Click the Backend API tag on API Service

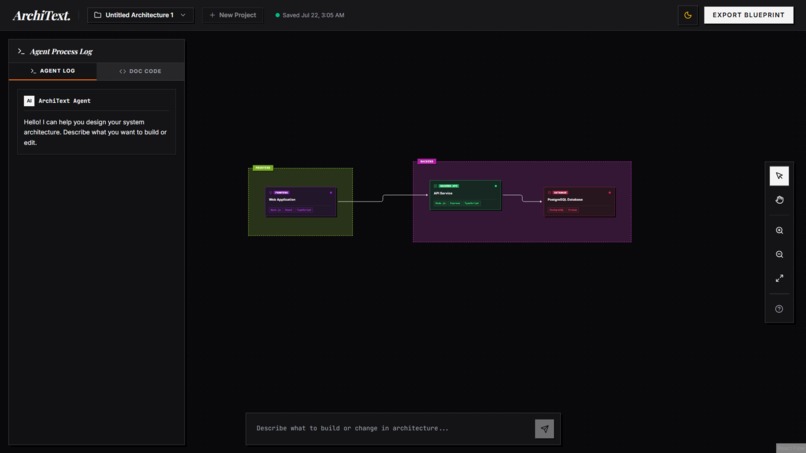click(x=448, y=186)
